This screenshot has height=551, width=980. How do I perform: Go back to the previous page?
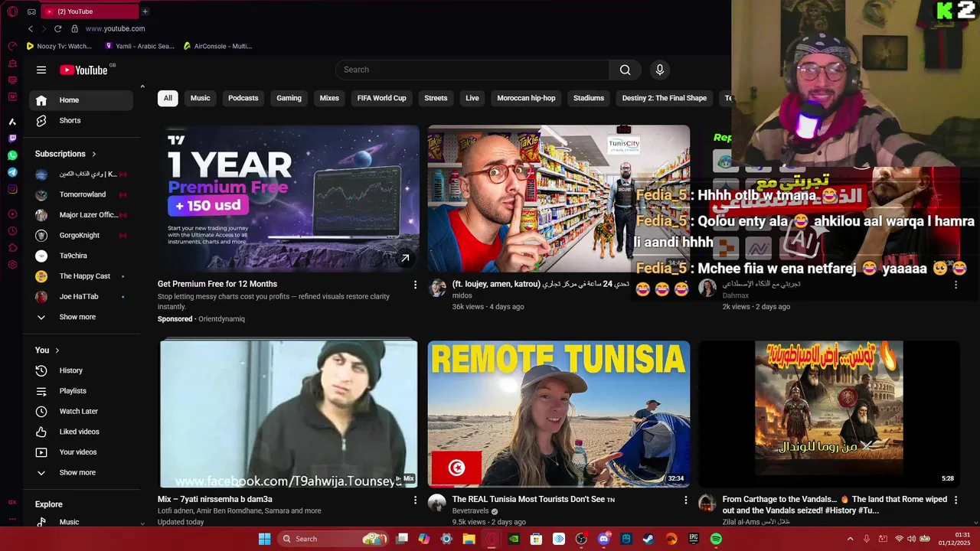point(31,28)
